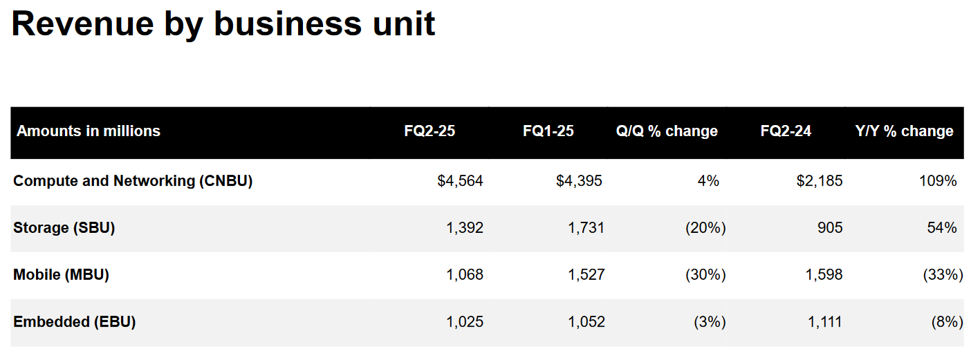Screen dimensions: 980x360
Task: Click the $4,564 CNBU revenue value
Action: point(461,182)
